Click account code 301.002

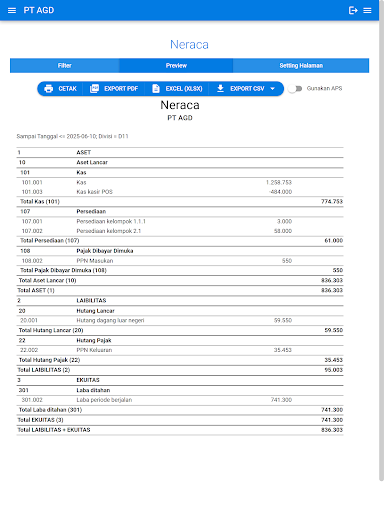coord(32,400)
